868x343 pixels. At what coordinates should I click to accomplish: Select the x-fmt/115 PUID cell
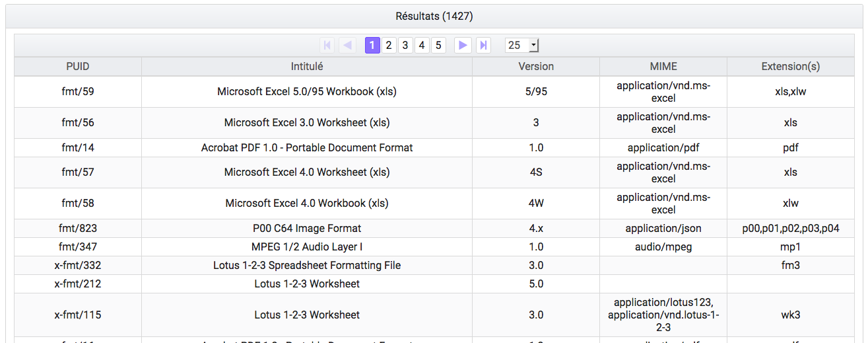tap(78, 315)
